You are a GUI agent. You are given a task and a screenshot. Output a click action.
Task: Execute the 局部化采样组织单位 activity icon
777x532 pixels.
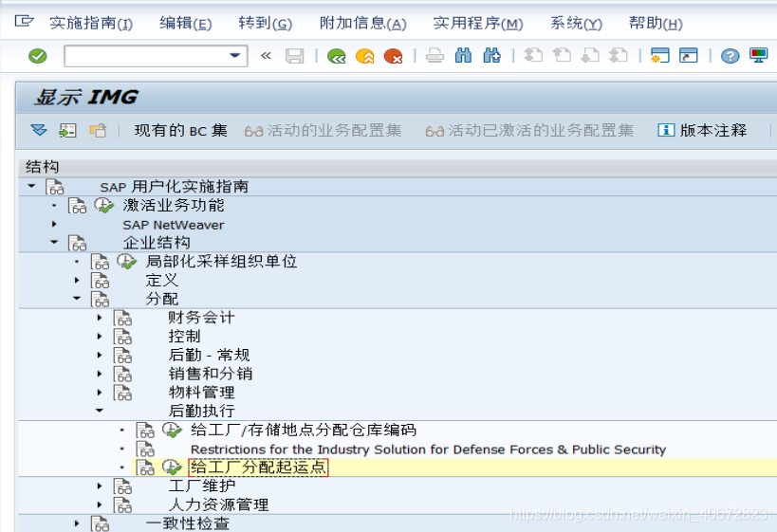pos(127,261)
